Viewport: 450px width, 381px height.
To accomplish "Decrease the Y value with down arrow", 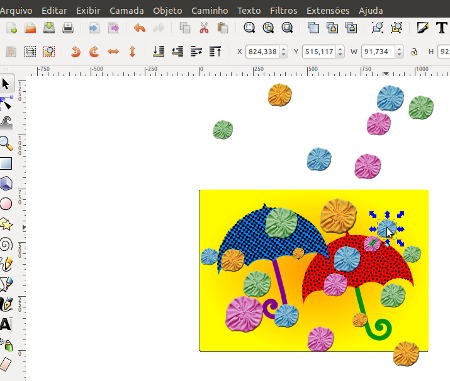I will pyautogui.click(x=340, y=55).
